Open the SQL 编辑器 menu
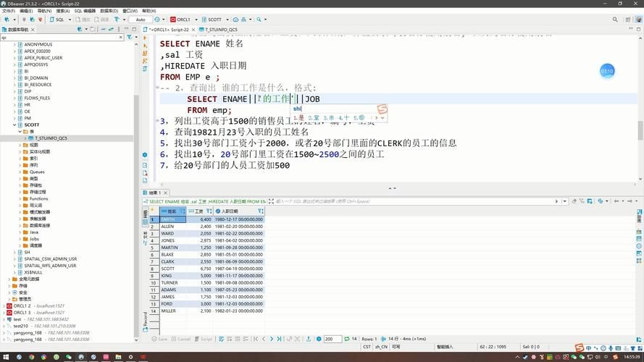 [x=85, y=11]
